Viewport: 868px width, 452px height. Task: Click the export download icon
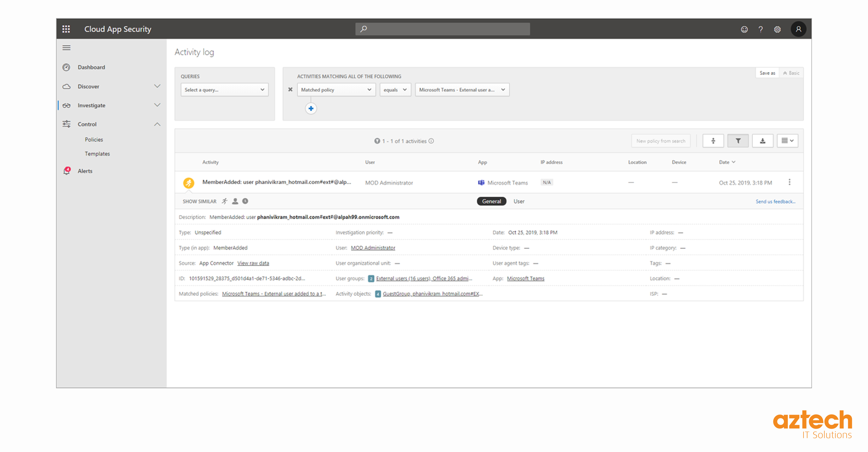[x=762, y=141]
